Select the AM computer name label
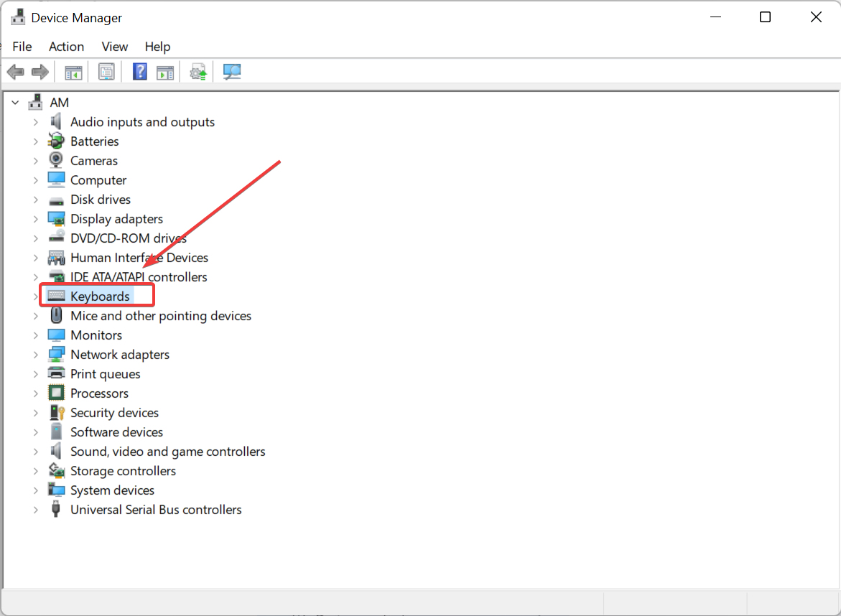 (x=60, y=103)
